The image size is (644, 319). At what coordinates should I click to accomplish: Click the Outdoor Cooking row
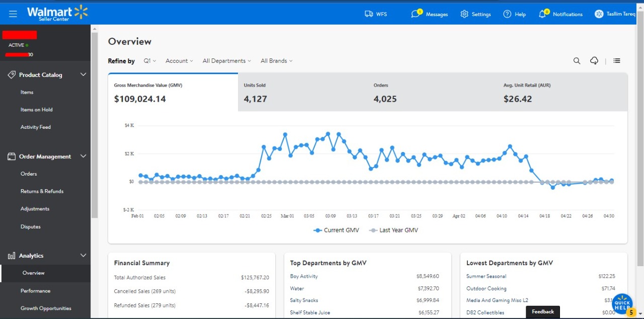(541, 288)
